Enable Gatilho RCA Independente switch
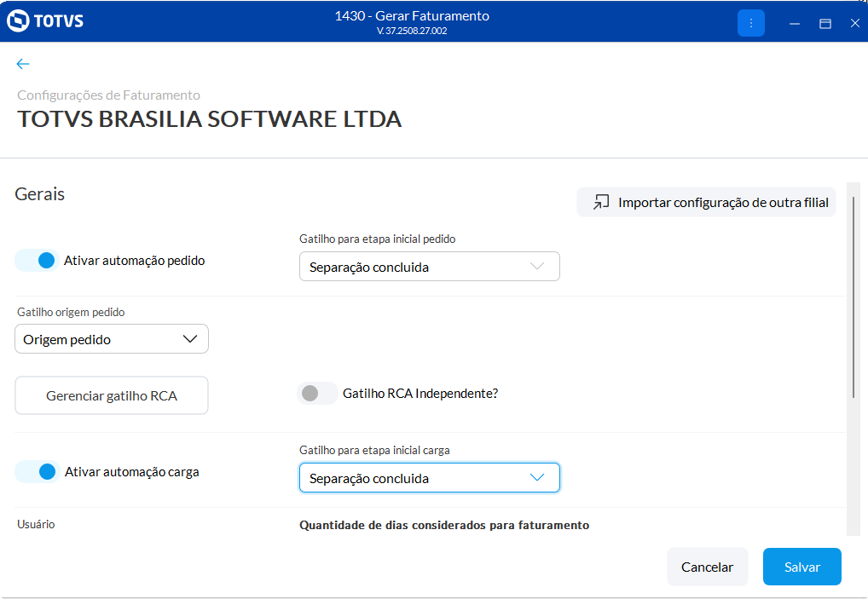The width and height of the screenshot is (868, 599). [x=317, y=394]
